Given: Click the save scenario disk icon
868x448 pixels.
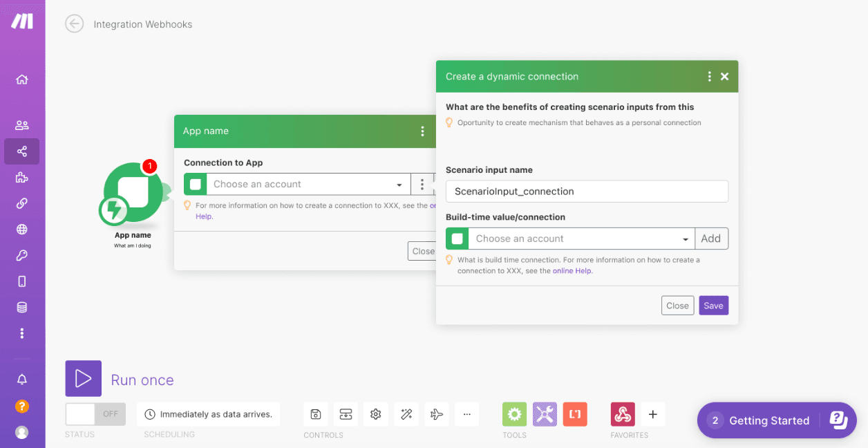Looking at the screenshot, I should pos(316,414).
